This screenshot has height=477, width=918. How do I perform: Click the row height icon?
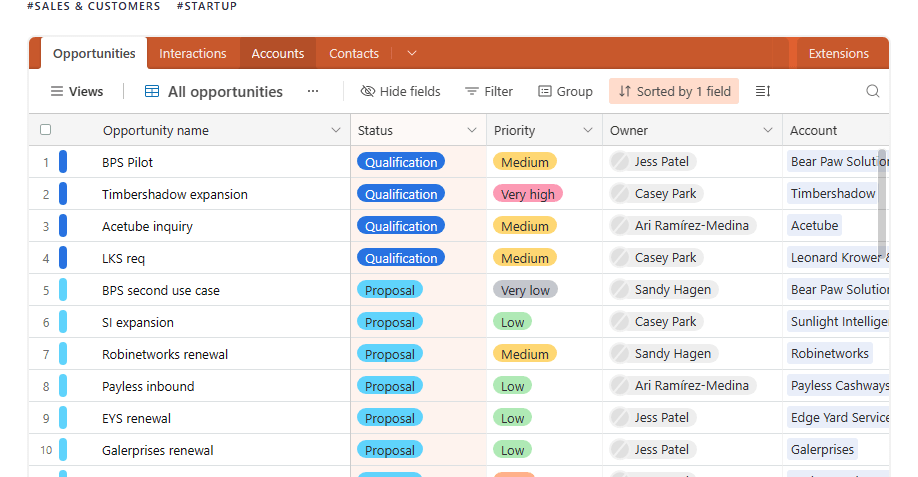click(x=763, y=91)
